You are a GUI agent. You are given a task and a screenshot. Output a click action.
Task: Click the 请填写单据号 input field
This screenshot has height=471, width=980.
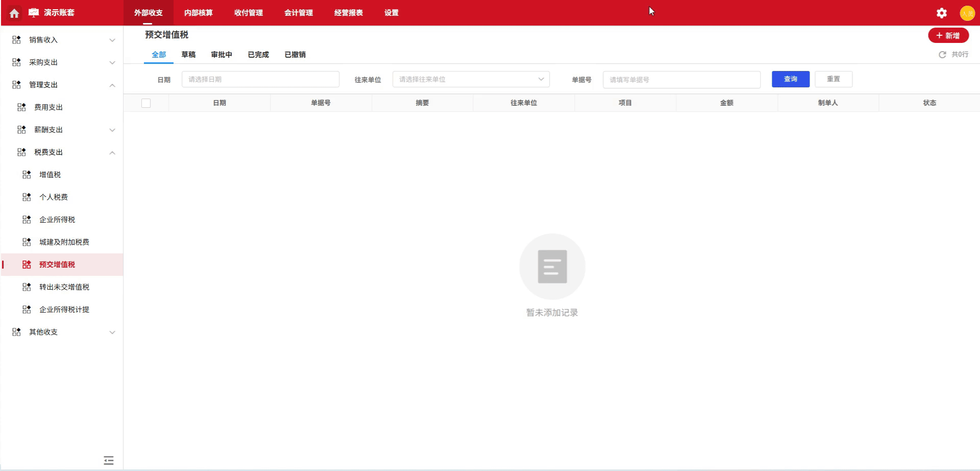[681, 79]
